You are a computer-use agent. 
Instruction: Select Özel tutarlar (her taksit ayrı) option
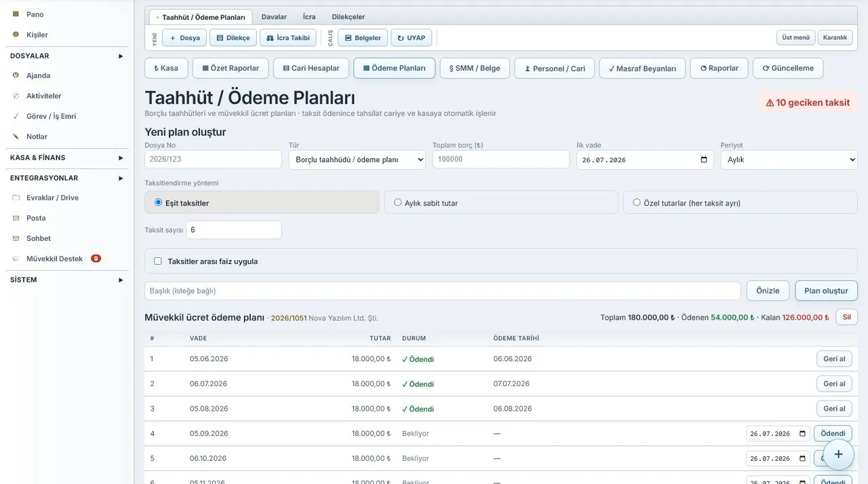637,202
